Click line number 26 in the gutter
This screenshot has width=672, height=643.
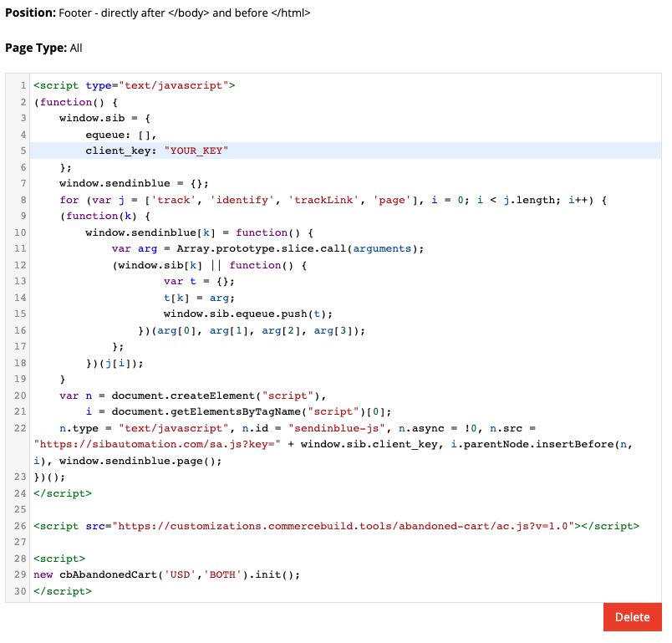(20, 526)
